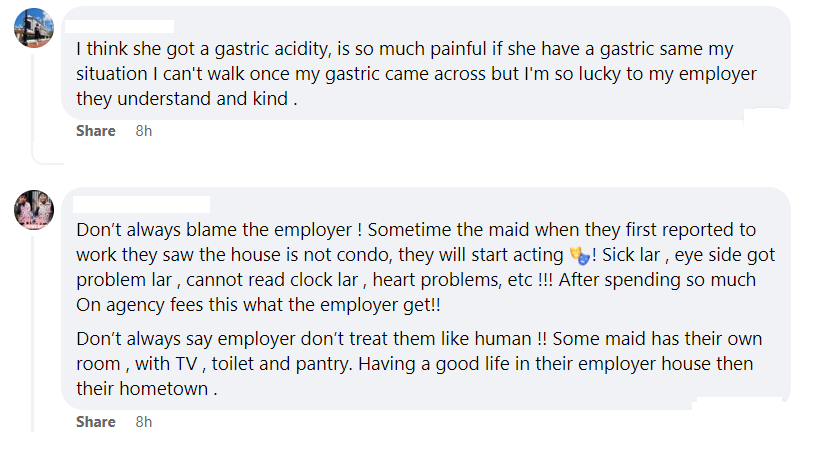Screen dimensions: 820x462
Task: Open the 8h timestamp of the gastric comment
Action: point(144,131)
